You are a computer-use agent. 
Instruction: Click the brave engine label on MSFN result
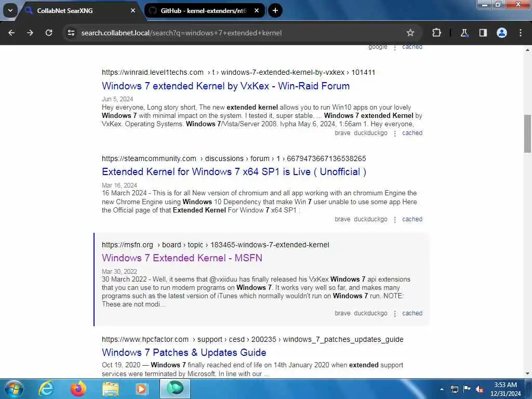pos(342,313)
